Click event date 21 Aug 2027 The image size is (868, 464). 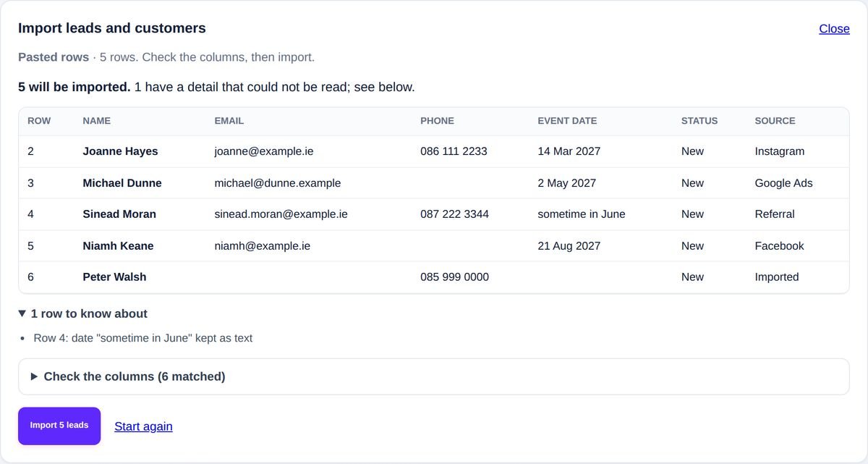coord(569,246)
